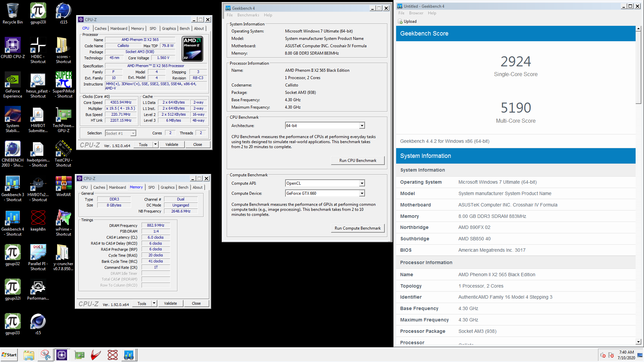The width and height of the screenshot is (644, 362).
Task: Open System Stability desktop icon
Action: 13,119
